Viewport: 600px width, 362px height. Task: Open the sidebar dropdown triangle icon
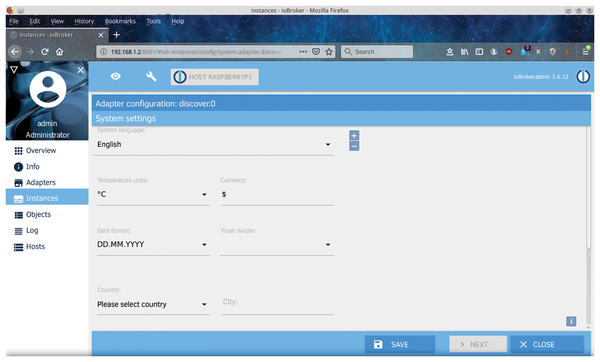14,70
